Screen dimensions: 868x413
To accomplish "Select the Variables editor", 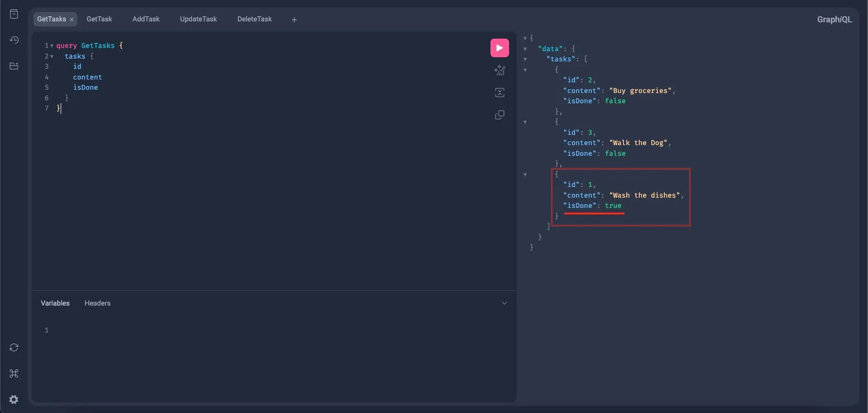I will 55,303.
